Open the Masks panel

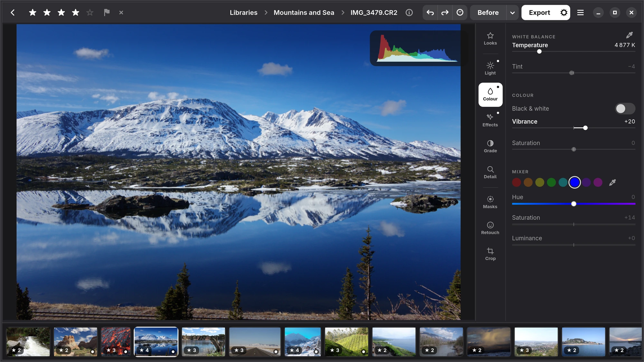click(x=490, y=202)
